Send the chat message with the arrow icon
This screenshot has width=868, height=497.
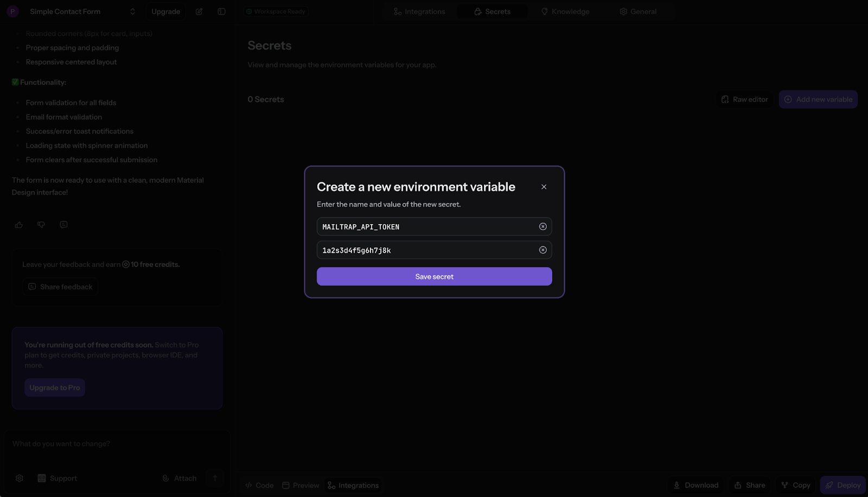pyautogui.click(x=215, y=478)
